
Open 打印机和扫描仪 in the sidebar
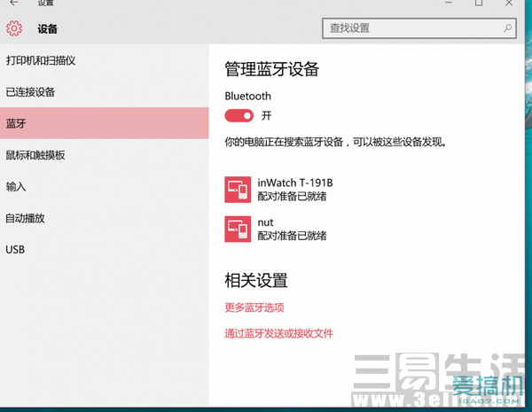click(x=41, y=60)
